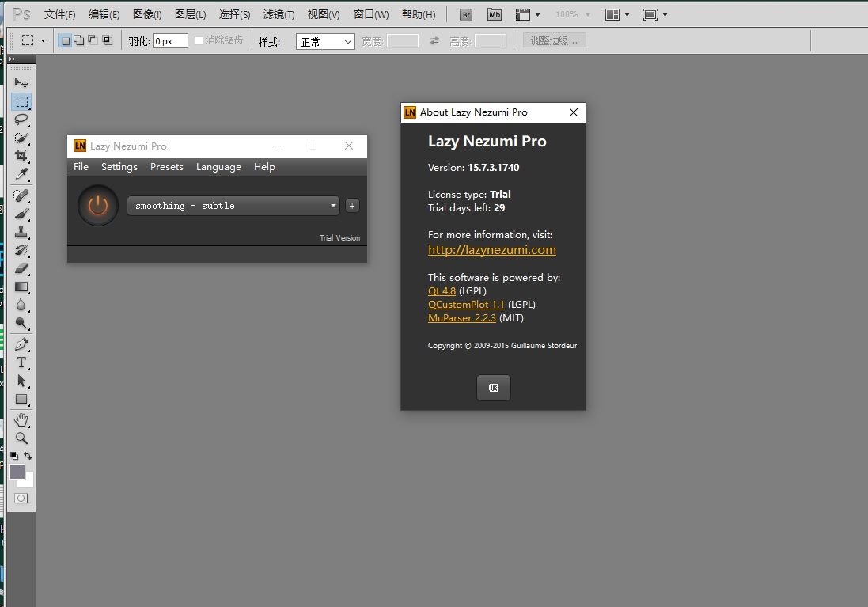This screenshot has width=868, height=607.
Task: Open the QCustomPlot 1.1 link
Action: pyautogui.click(x=466, y=305)
